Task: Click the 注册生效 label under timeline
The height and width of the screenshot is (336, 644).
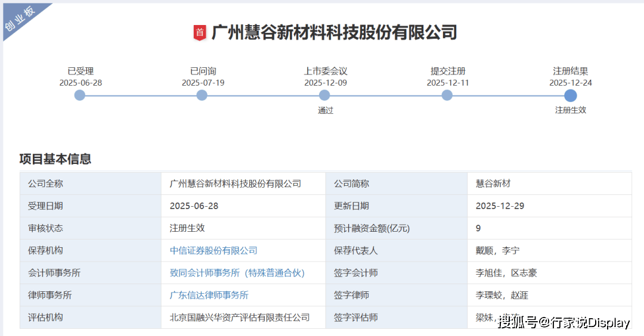Action: click(570, 110)
